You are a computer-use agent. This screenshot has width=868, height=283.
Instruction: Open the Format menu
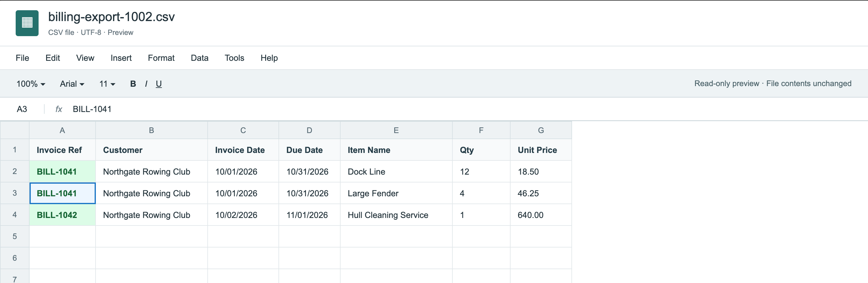[161, 58]
